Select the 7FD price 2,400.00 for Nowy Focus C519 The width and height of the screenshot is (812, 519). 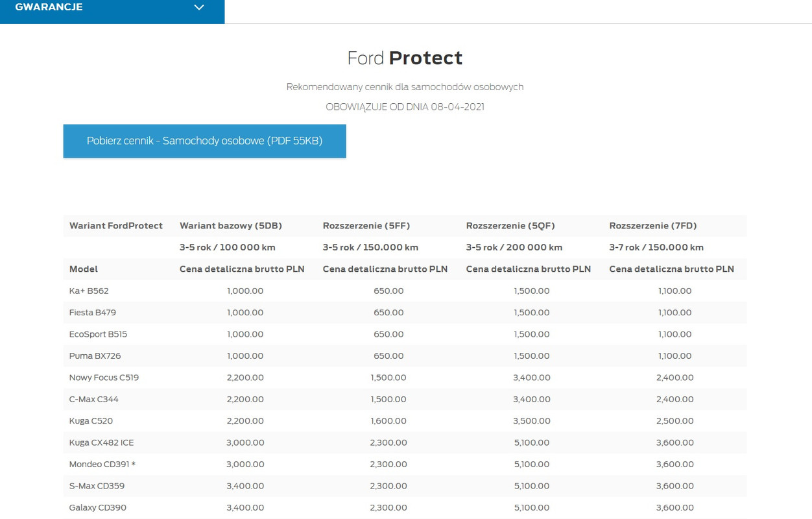click(x=675, y=378)
